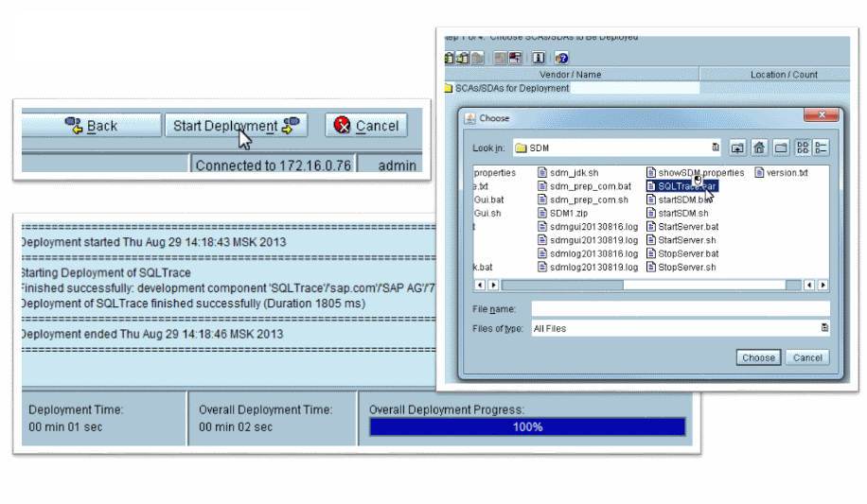Viewport: 867px width, 504px height.
Task: Select file sdmlog20130819.log
Action: pos(588,267)
